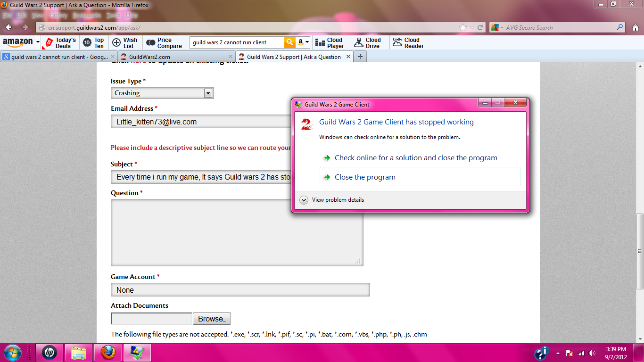
Task: Open the network signal tray icon
Action: (581, 353)
